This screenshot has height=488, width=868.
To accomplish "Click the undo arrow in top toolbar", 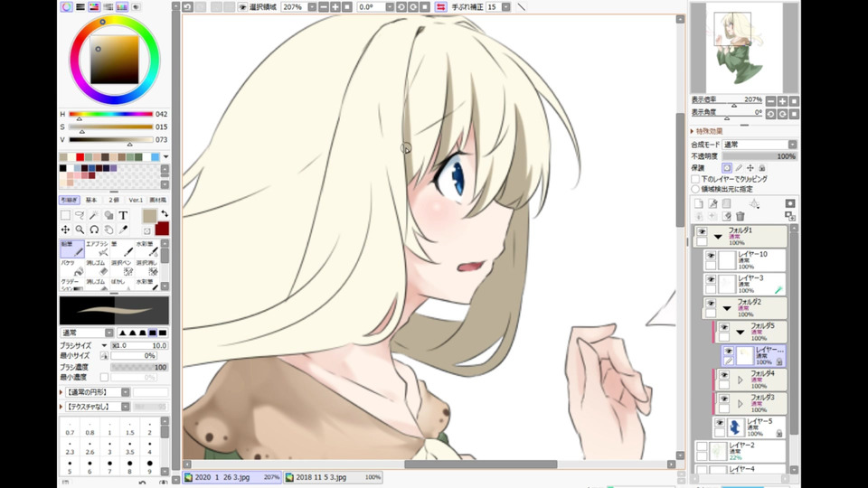I will click(x=187, y=7).
